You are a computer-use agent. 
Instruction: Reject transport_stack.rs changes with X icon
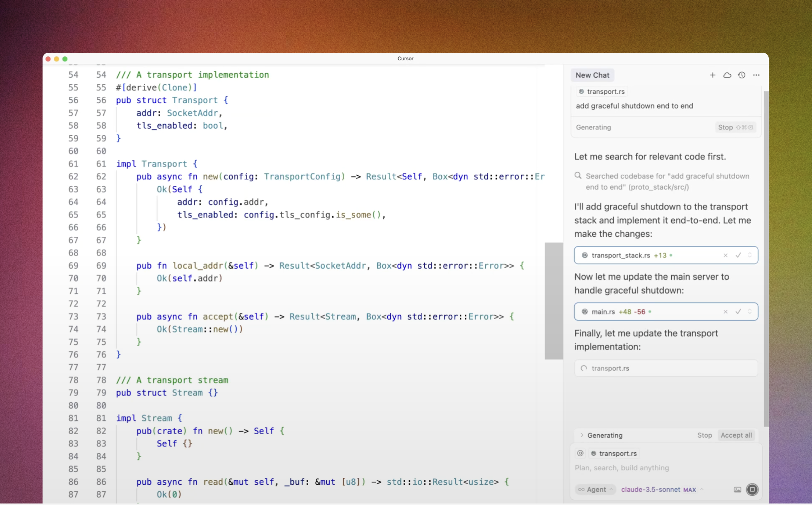coord(725,255)
